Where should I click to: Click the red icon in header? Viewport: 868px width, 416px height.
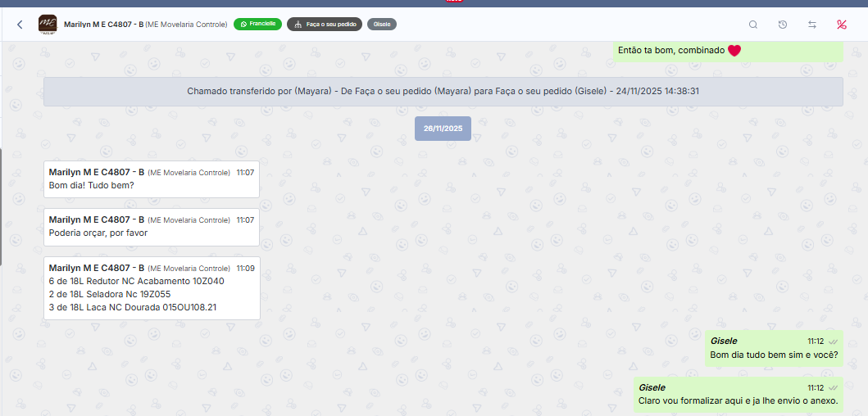click(x=842, y=25)
